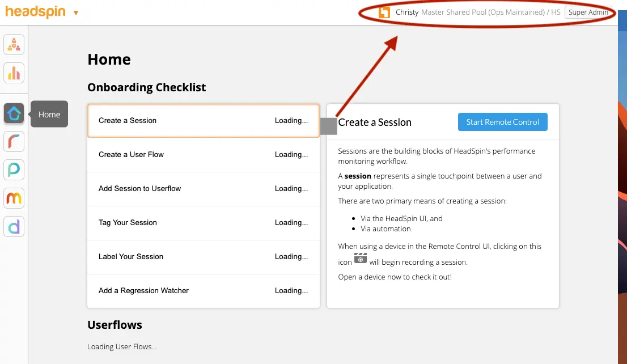The image size is (627, 364).
Task: Open the team hierarchy icon in sidebar
Action: tap(14, 44)
